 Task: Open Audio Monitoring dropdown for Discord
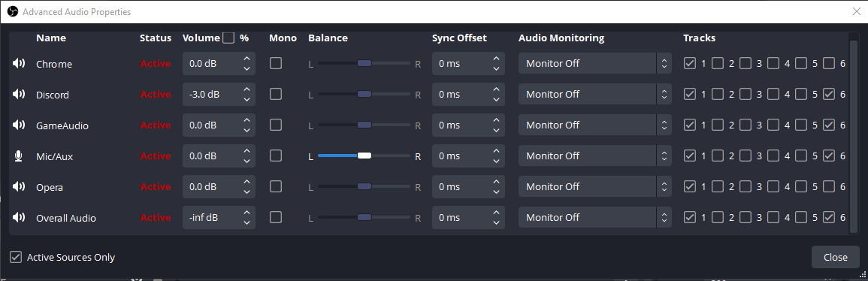[x=595, y=94]
